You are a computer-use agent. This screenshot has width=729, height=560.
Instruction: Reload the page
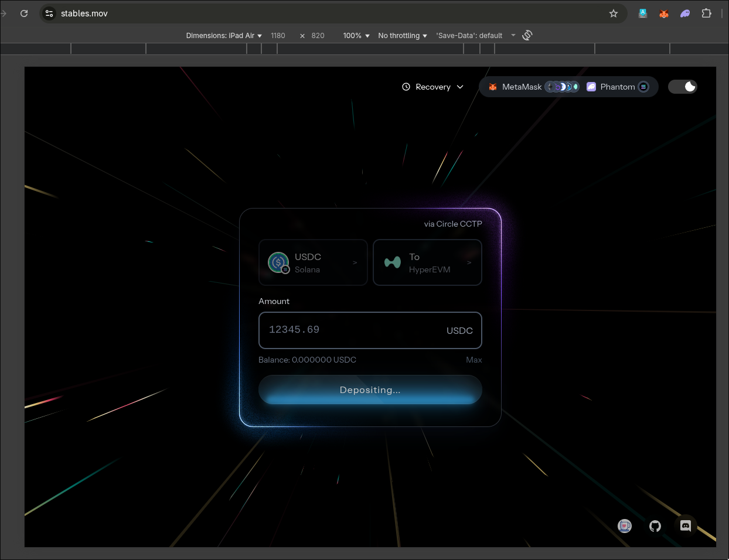[24, 13]
